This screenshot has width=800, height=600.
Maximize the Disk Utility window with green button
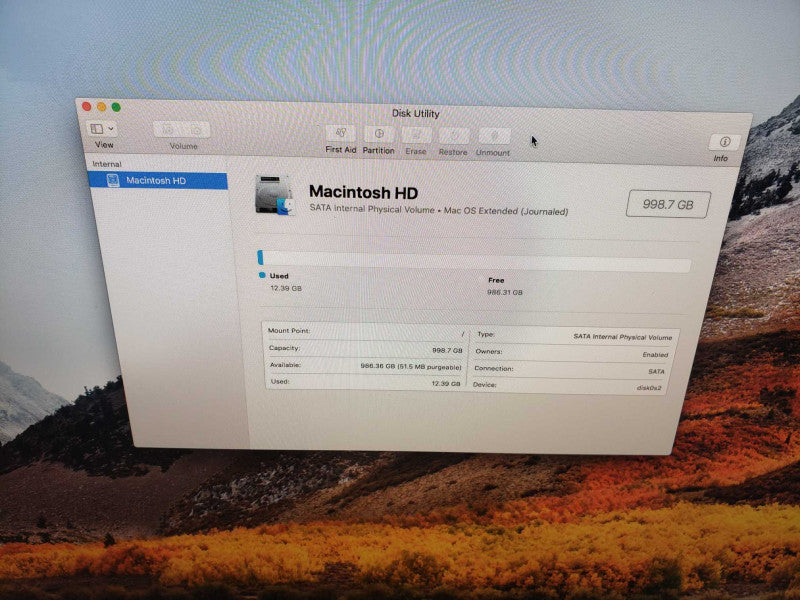pyautogui.click(x=116, y=107)
